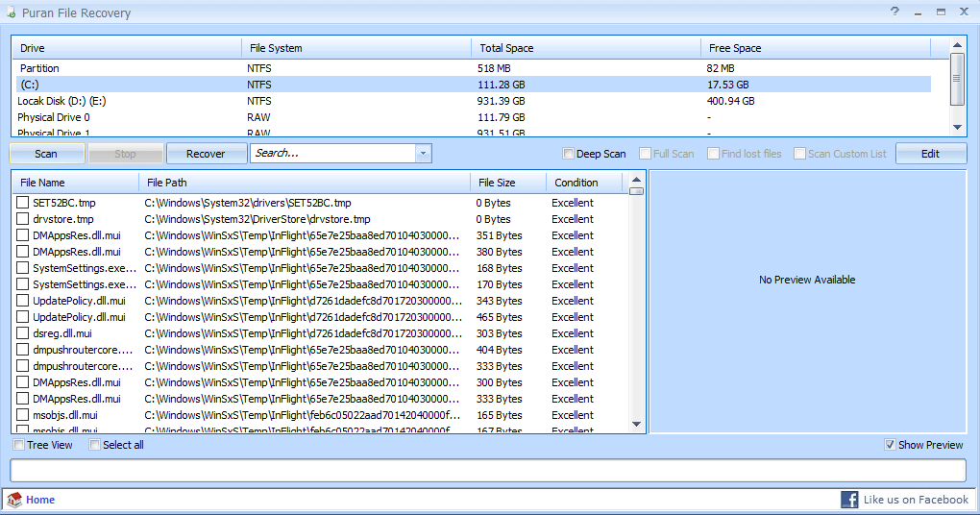Sort files by the File Path header
Viewport: 980px width, 515px height.
click(x=305, y=183)
